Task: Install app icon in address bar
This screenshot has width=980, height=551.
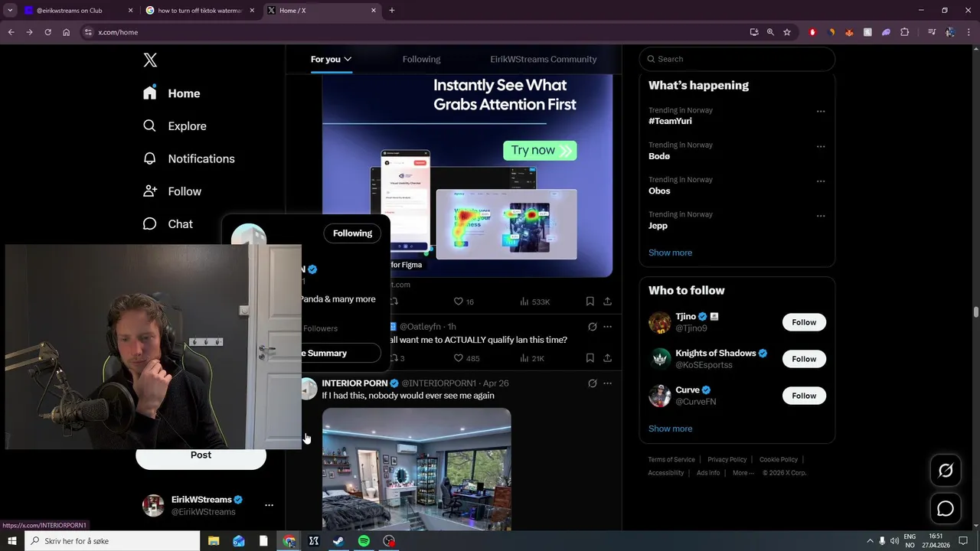Action: point(754,32)
